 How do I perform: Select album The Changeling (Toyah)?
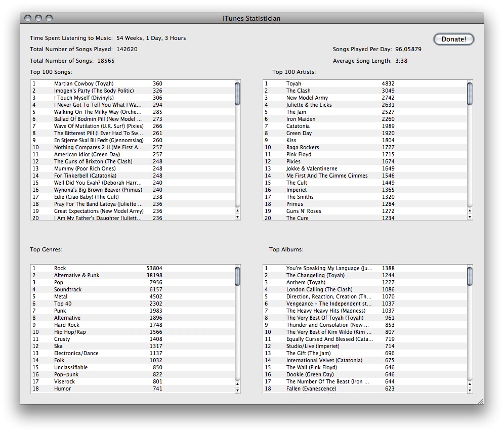pos(365,275)
